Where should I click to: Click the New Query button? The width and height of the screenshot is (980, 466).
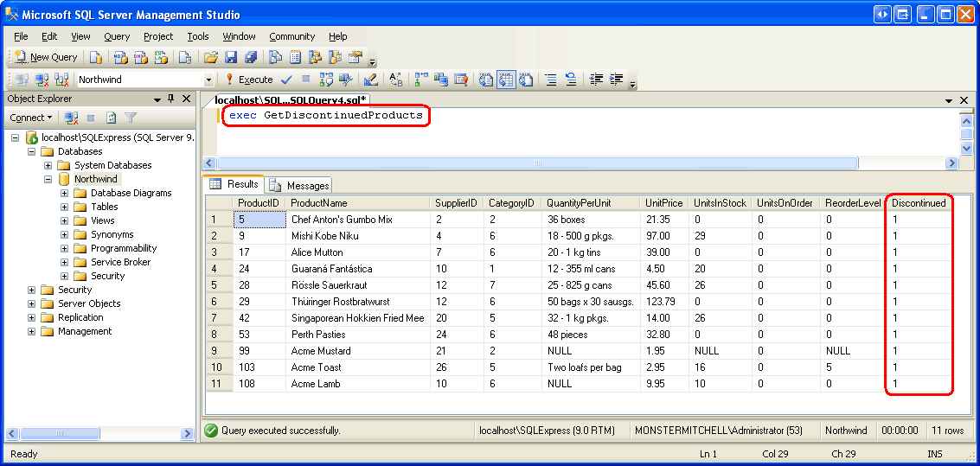click(x=47, y=57)
